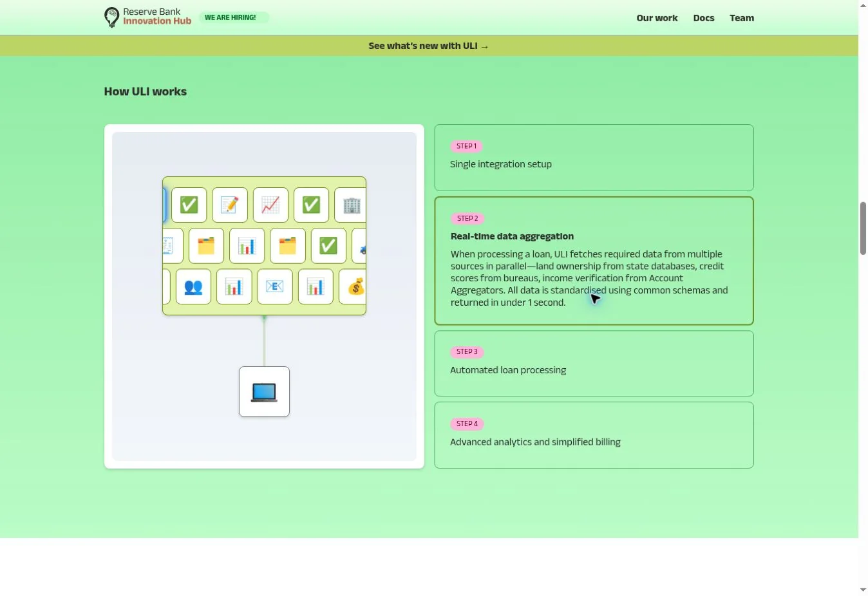Click the scrollbar up arrow
The image size is (868, 596).
[863, 5]
